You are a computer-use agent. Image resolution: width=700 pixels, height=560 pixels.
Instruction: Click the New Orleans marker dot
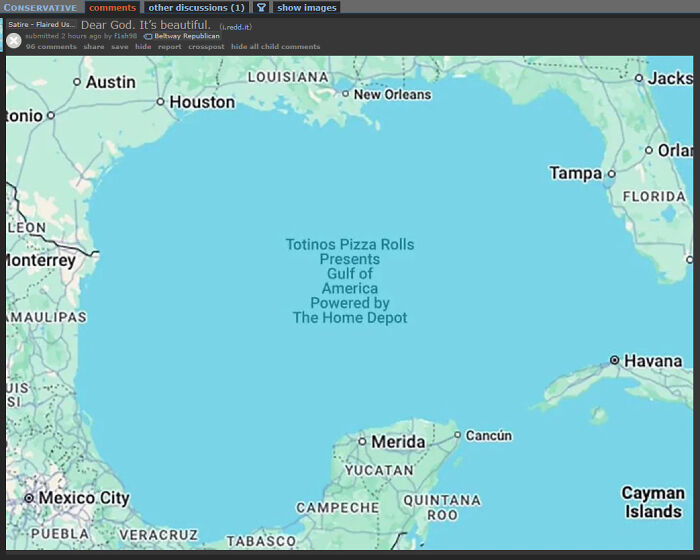pyautogui.click(x=346, y=94)
